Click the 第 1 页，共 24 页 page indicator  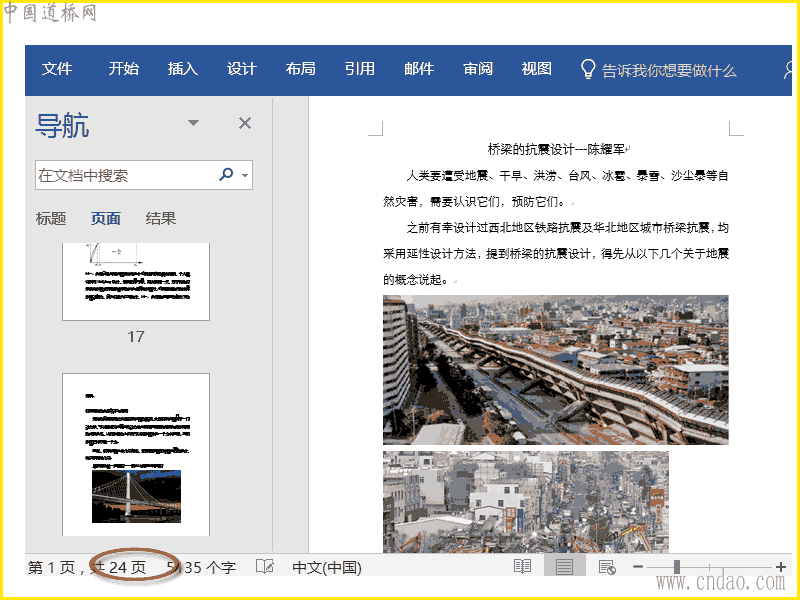tap(87, 567)
